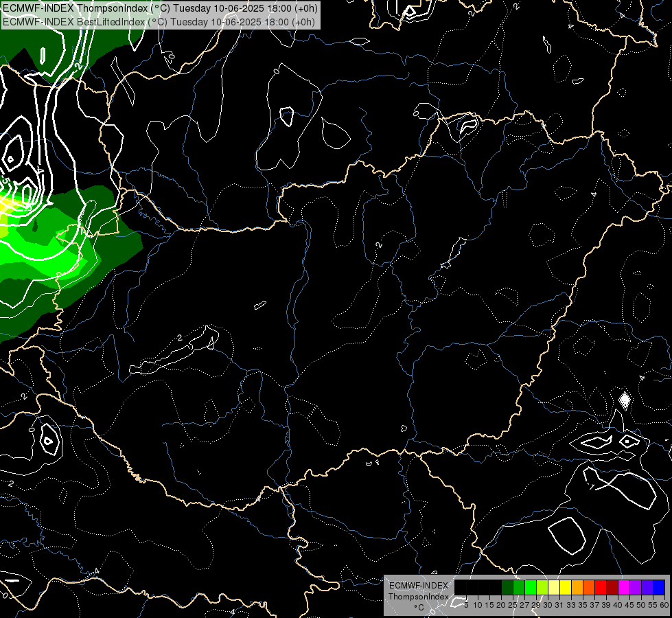The height and width of the screenshot is (618, 672).
Task: Click the '°C' unit label in legend
Action: [x=419, y=608]
